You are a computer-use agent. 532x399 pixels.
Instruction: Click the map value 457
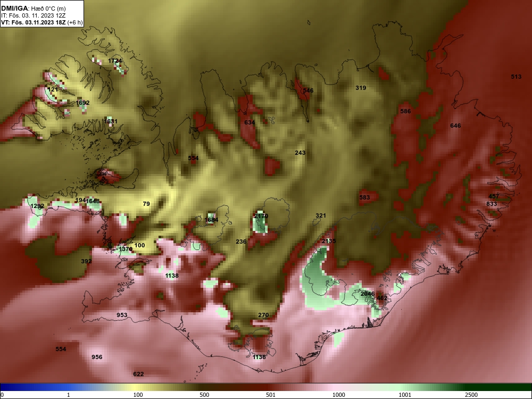[494, 196]
